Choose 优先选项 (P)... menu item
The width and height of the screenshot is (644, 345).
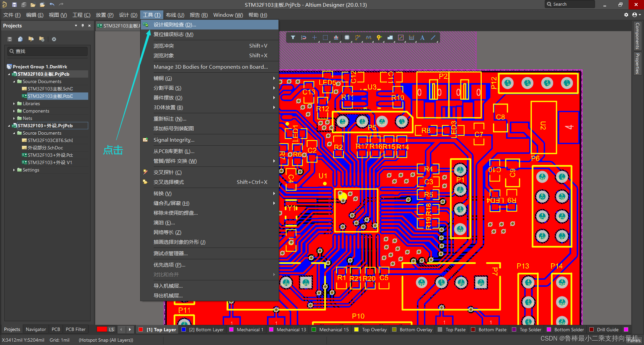(x=210, y=265)
